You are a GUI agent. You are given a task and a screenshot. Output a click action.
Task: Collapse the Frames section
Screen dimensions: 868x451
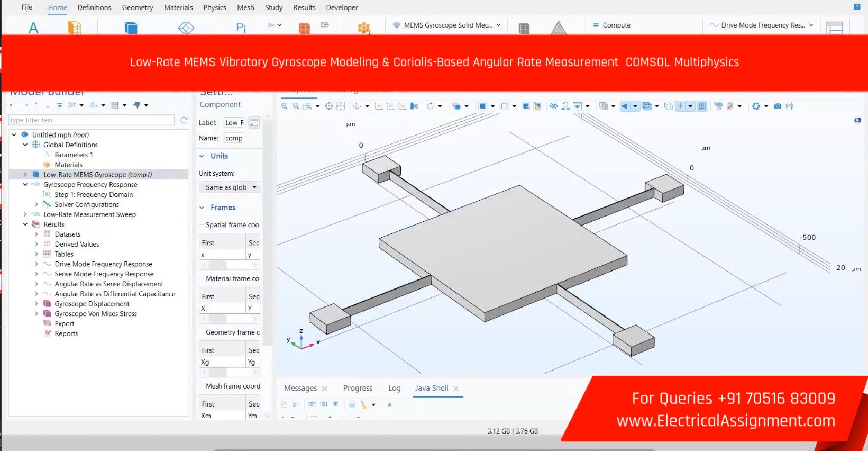[x=202, y=208]
